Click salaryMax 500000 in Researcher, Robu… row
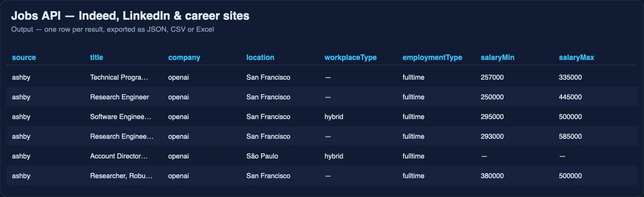 [x=571, y=176]
